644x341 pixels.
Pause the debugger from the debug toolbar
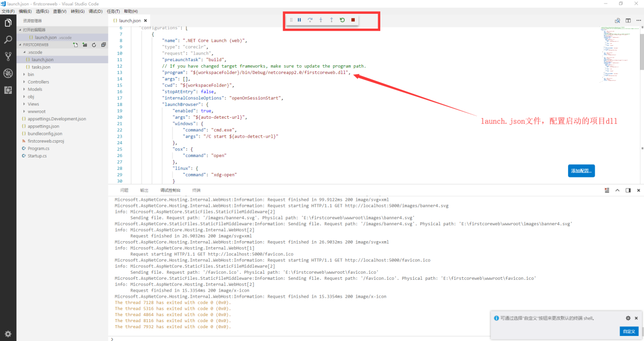click(x=299, y=20)
